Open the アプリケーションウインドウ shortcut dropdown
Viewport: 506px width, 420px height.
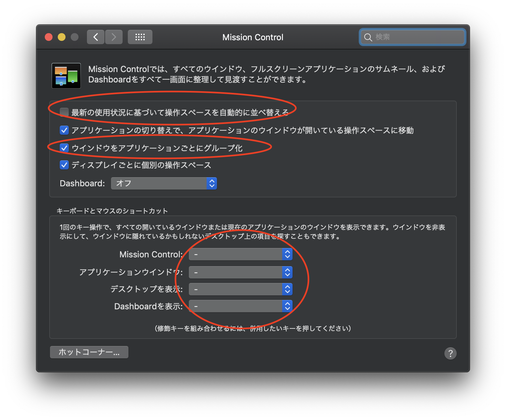point(240,272)
